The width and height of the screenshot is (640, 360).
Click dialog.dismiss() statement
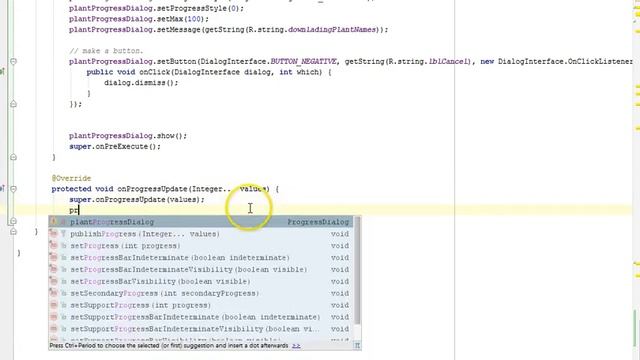[x=141, y=83]
